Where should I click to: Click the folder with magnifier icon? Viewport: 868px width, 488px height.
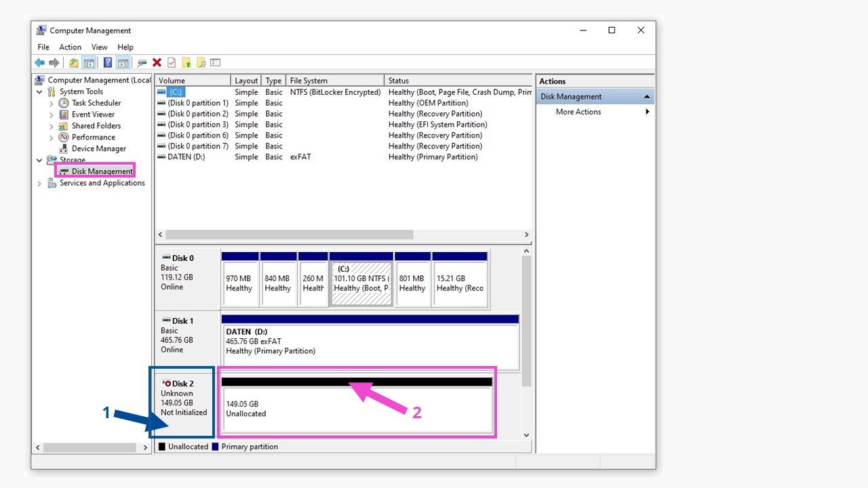[201, 62]
